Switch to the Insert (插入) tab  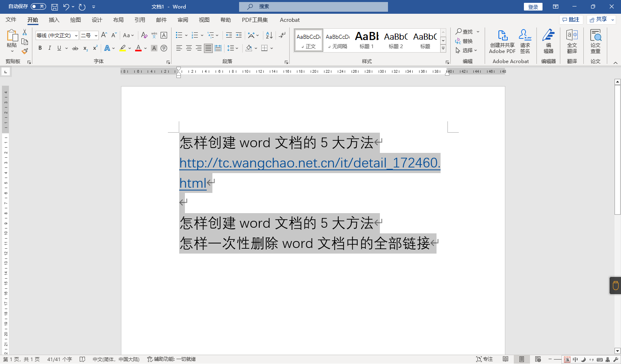(54, 20)
